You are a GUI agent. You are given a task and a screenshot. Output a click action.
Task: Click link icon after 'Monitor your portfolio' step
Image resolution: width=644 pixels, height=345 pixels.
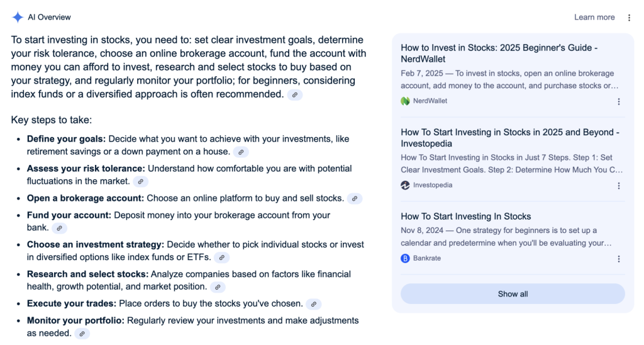click(x=82, y=334)
